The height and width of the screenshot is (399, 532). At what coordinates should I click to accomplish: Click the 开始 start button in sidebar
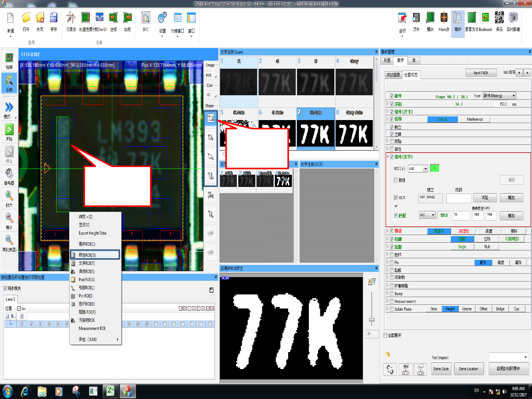pyautogui.click(x=9, y=132)
